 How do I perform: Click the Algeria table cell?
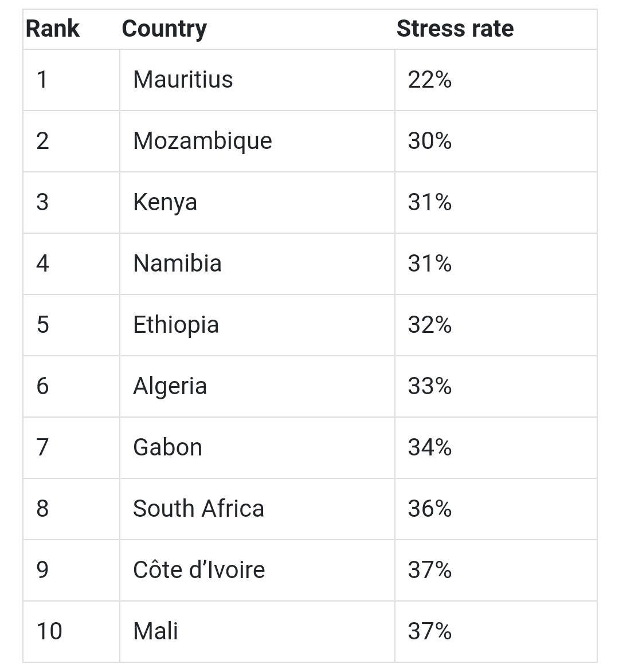(x=170, y=386)
